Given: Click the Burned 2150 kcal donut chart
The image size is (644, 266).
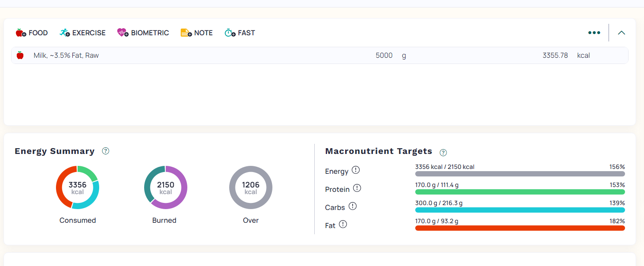Looking at the screenshot, I should point(166,187).
